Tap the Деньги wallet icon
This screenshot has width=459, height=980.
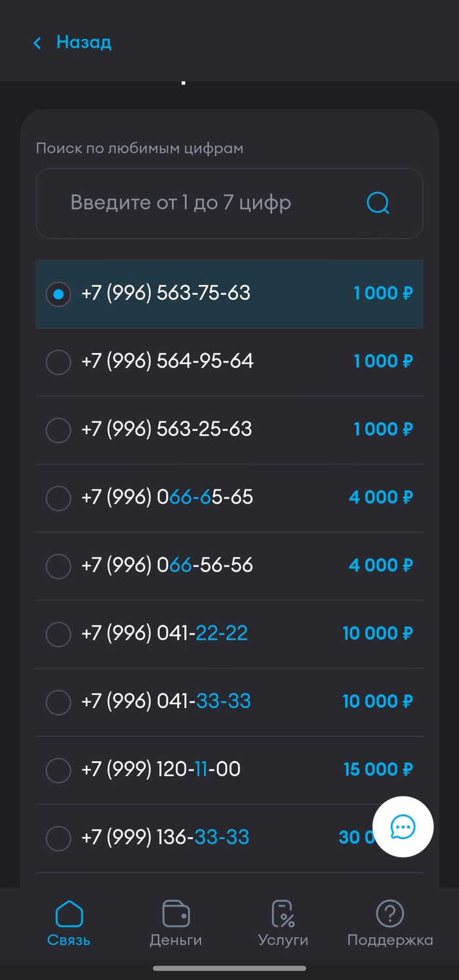[x=176, y=913]
